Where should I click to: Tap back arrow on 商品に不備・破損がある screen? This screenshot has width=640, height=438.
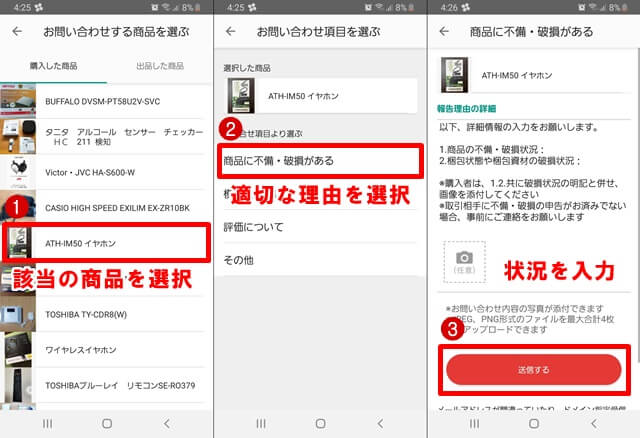click(445, 31)
